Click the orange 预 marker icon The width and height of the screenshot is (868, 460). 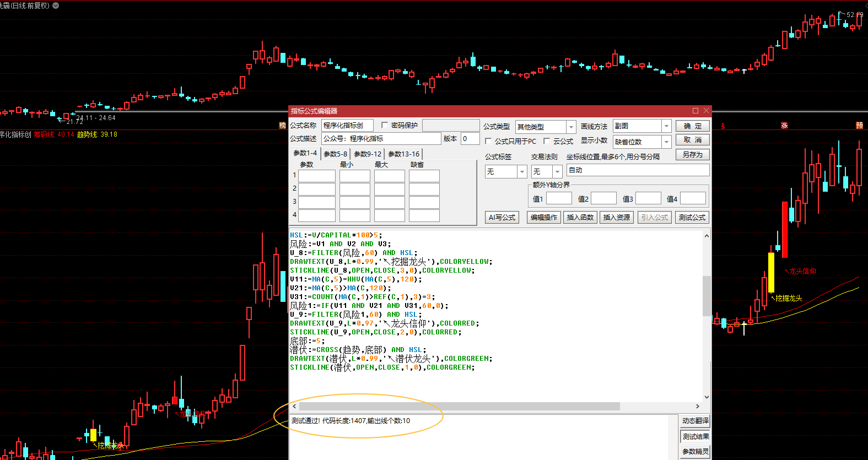tap(859, 126)
